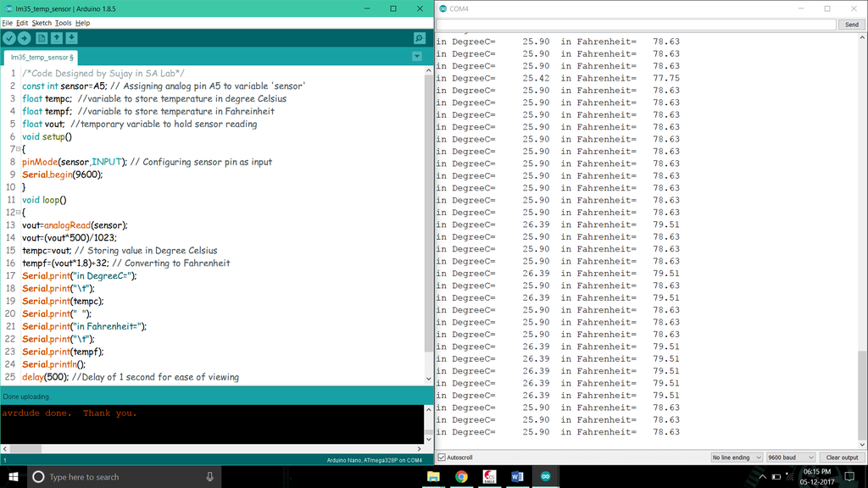Screen dimensions: 868x488
Task: Click 'const int sensor=A5;' on line 2
Action: (64, 86)
